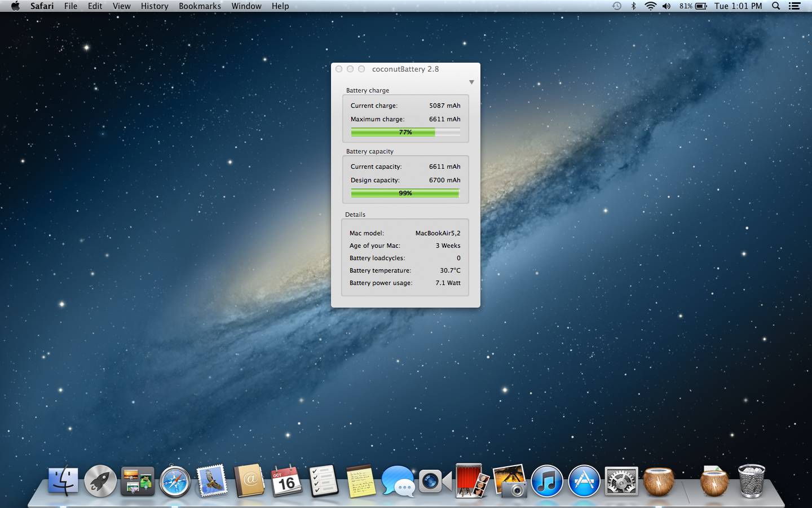Click the Time Machine menu bar icon
Viewport: 812px width, 508px height.
tap(617, 6)
